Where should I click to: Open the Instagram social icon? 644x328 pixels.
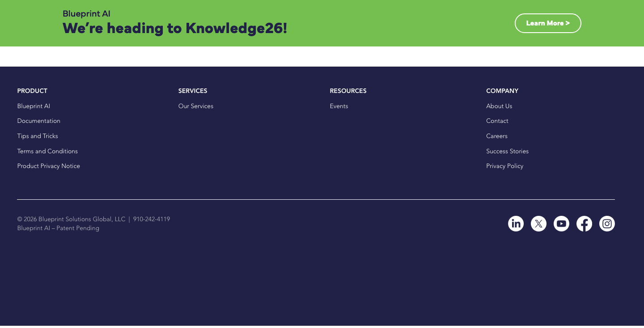click(x=607, y=223)
